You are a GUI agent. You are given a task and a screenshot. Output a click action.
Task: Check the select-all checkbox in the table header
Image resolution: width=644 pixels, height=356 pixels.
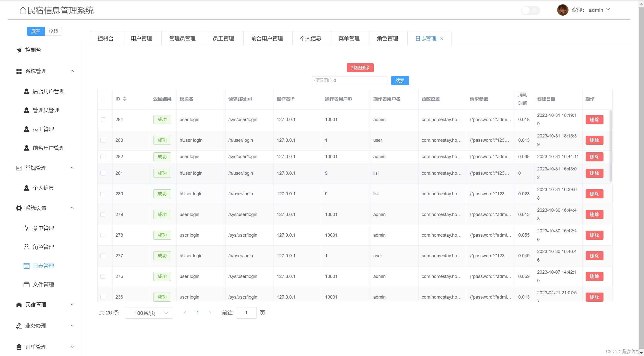point(103,99)
